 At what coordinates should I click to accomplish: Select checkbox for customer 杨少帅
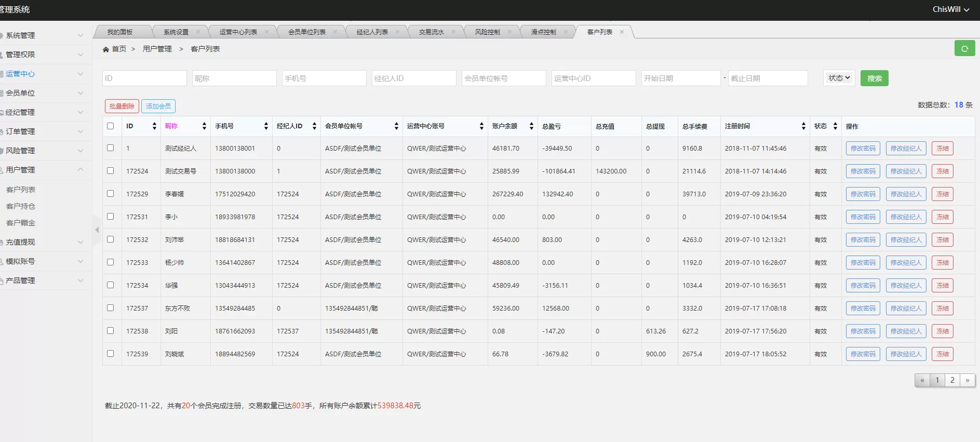[110, 262]
